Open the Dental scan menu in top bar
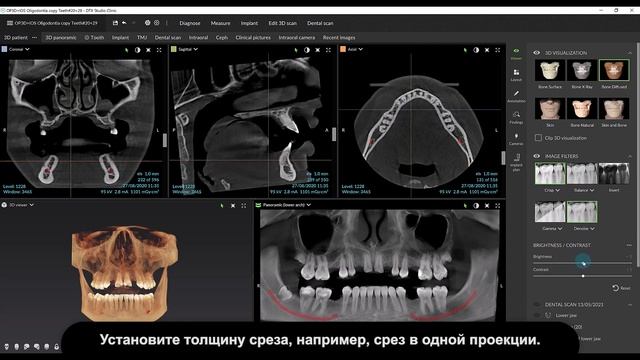The width and height of the screenshot is (640, 360). (320, 23)
